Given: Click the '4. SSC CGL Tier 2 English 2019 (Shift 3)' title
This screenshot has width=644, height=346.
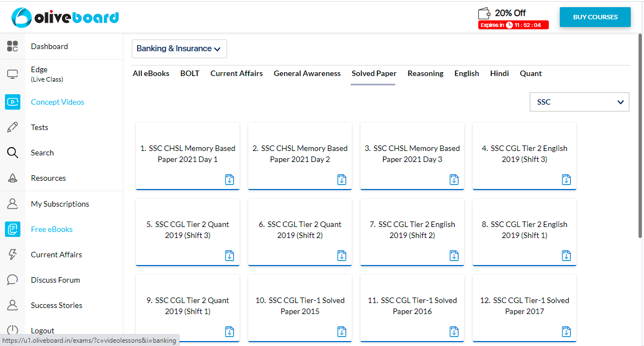Looking at the screenshot, I should [525, 154].
